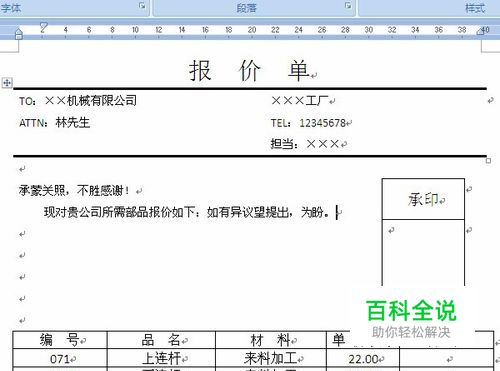Click the text TO: ××机械有限公司
Screen dimensions: 500x371
point(78,100)
